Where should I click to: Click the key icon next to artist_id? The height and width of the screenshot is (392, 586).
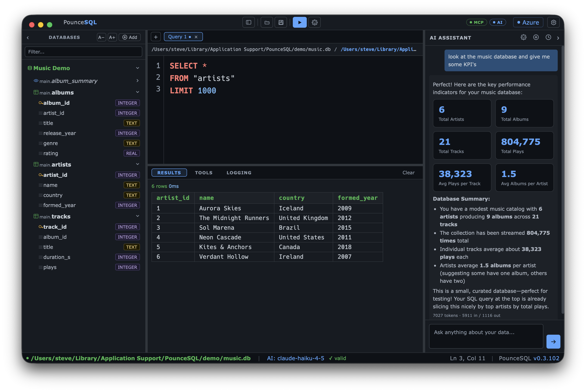coord(41,175)
